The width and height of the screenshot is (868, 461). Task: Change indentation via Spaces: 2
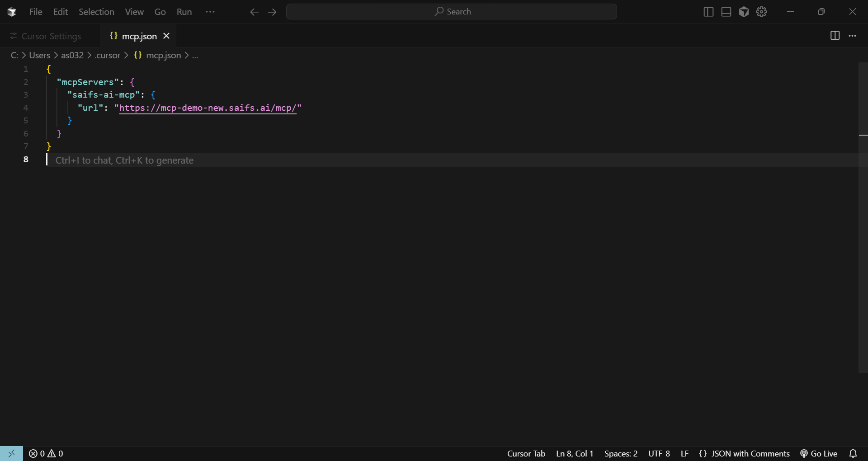click(621, 453)
